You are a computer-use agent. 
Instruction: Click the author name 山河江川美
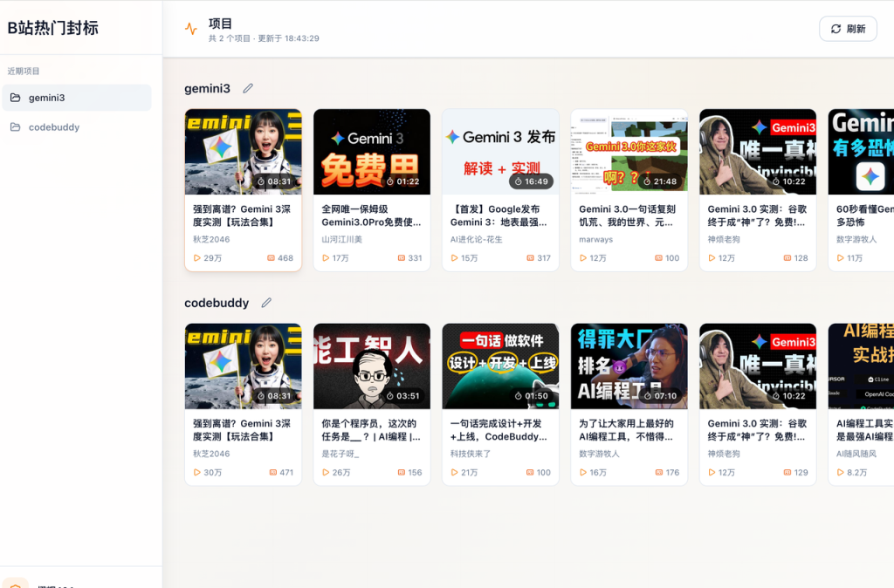342,239
